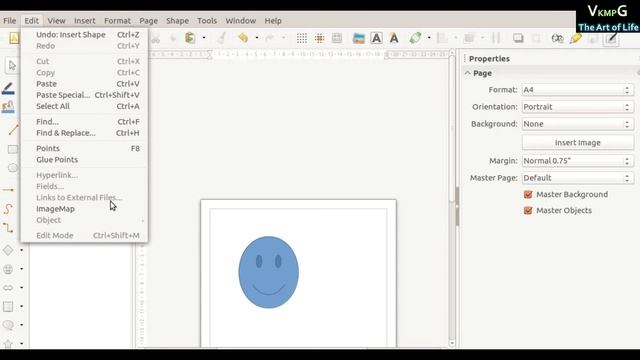Open the Margin dropdown showing Normal 0.75"
The image size is (640, 360).
[578, 161]
